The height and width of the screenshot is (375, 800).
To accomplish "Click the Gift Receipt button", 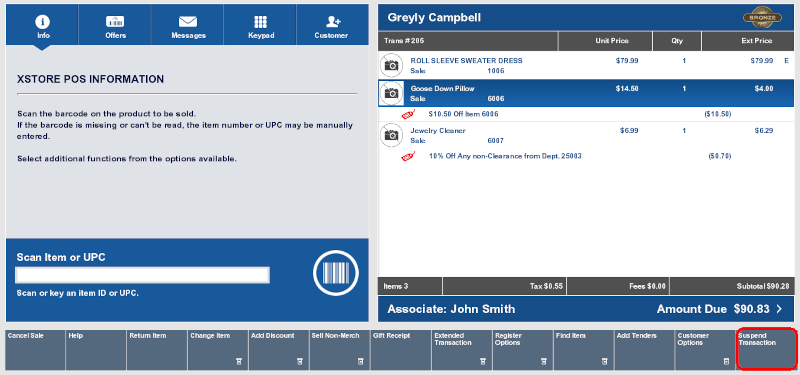I will pyautogui.click(x=401, y=350).
